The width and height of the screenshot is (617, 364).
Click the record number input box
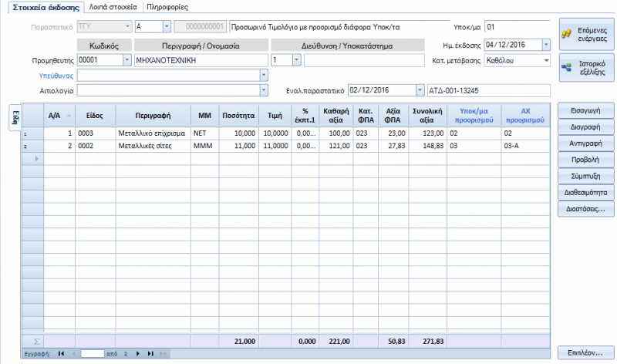93,353
